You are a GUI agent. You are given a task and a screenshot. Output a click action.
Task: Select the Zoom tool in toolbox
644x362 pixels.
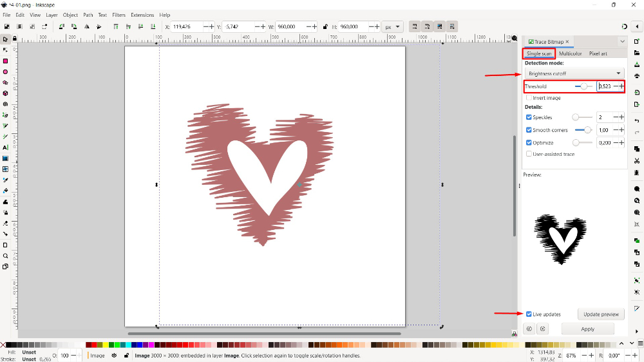point(5,256)
